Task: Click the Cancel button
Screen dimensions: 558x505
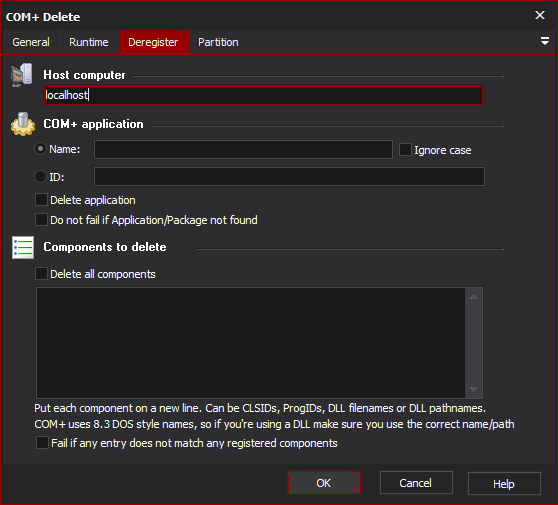Action: (x=416, y=483)
